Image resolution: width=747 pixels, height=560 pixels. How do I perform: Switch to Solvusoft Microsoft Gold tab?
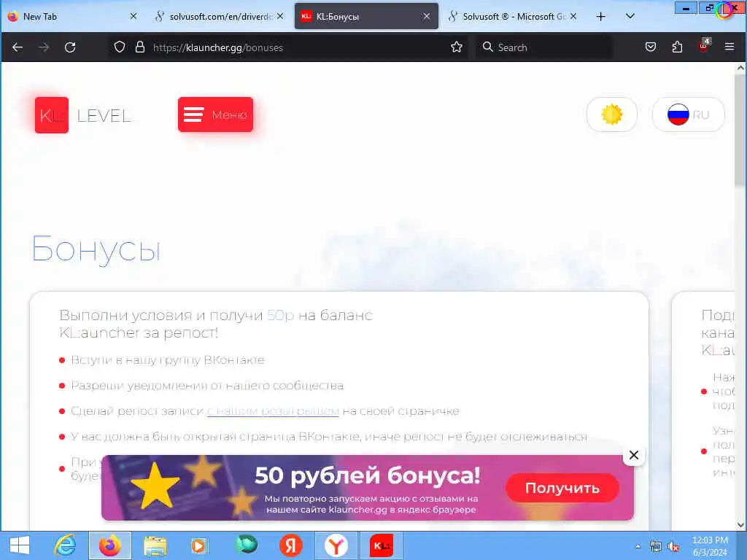513,16
